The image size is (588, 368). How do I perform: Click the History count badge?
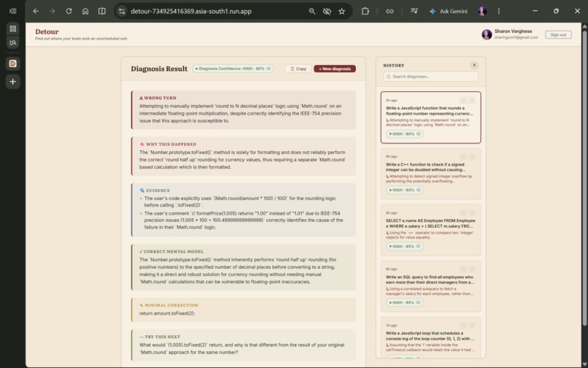[474, 65]
